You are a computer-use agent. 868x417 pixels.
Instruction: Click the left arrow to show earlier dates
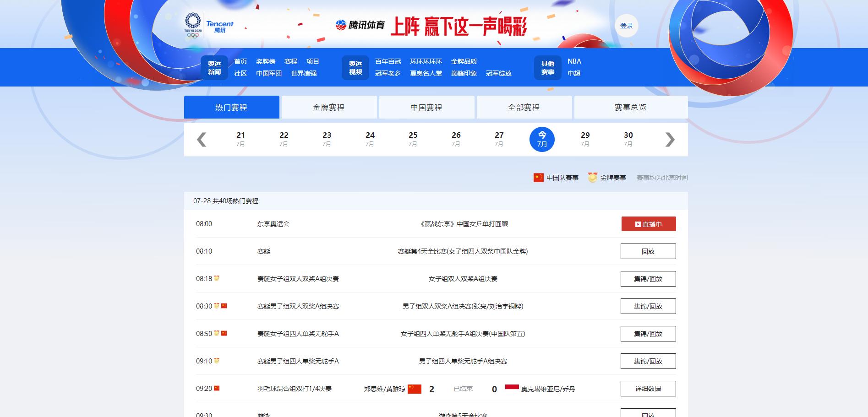pos(201,139)
